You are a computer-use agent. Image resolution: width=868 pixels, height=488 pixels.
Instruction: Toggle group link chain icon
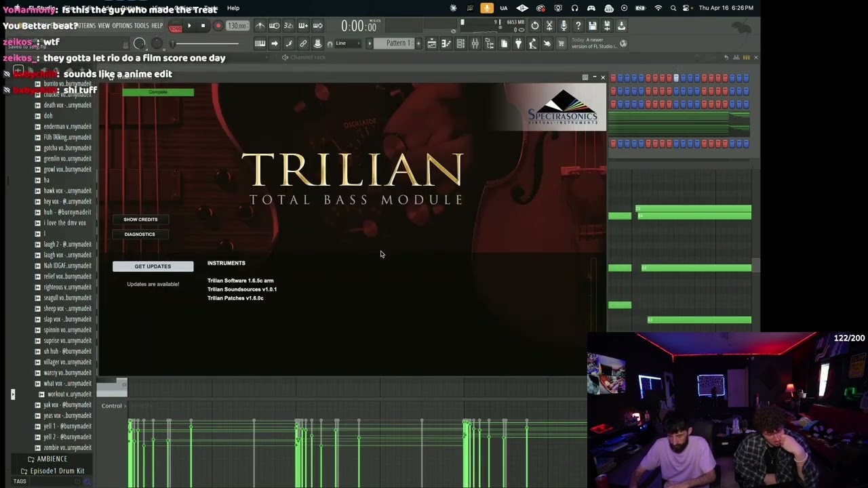coord(303,43)
